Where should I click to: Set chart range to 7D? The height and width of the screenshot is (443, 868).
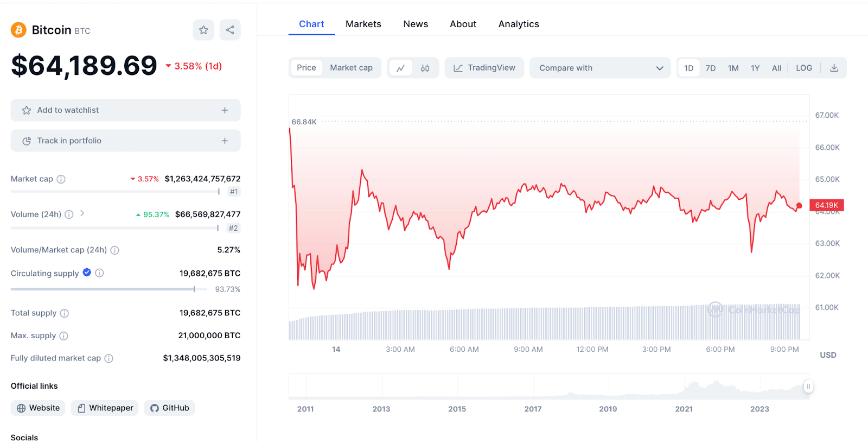click(711, 68)
